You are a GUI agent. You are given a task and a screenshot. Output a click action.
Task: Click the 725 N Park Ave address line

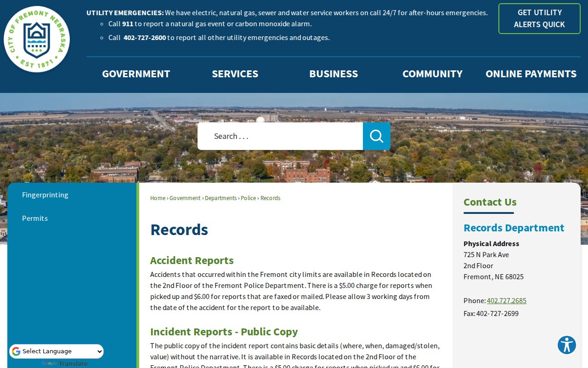point(486,255)
